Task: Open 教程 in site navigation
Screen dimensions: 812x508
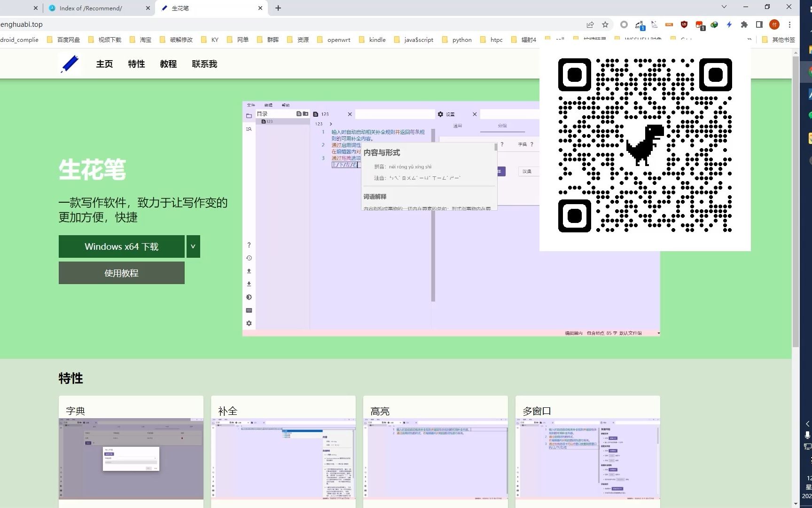Action: click(x=168, y=64)
